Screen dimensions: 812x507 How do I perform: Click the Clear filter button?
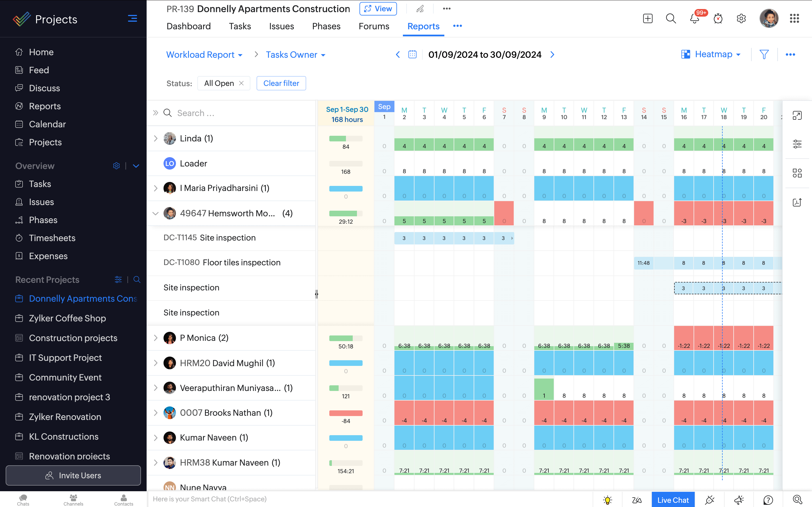(x=282, y=83)
